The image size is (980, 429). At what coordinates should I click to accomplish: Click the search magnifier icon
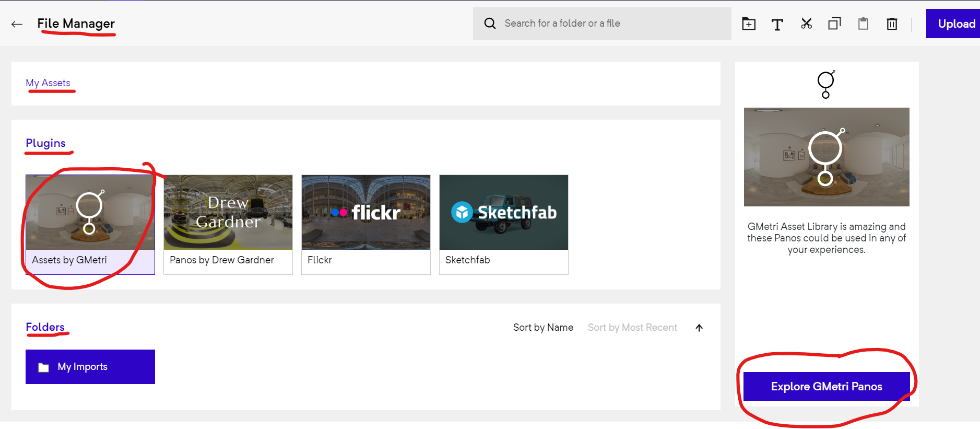click(490, 24)
